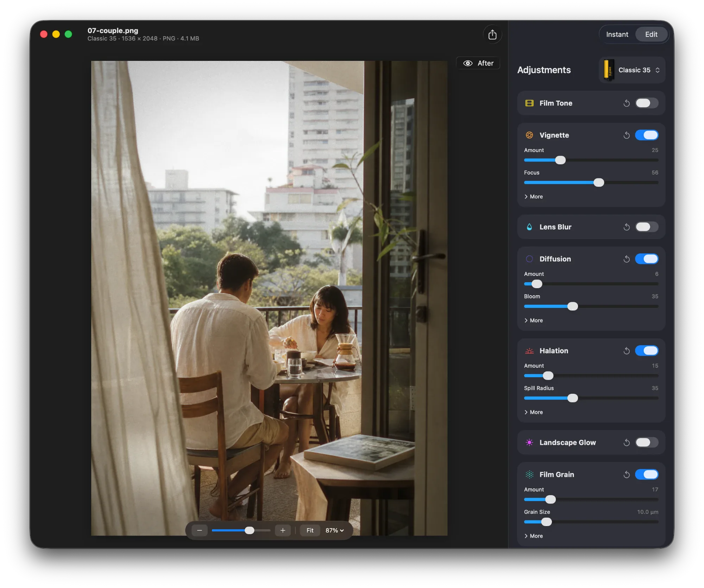The image size is (704, 588).
Task: Disable the Film Grain switch
Action: pyautogui.click(x=647, y=475)
